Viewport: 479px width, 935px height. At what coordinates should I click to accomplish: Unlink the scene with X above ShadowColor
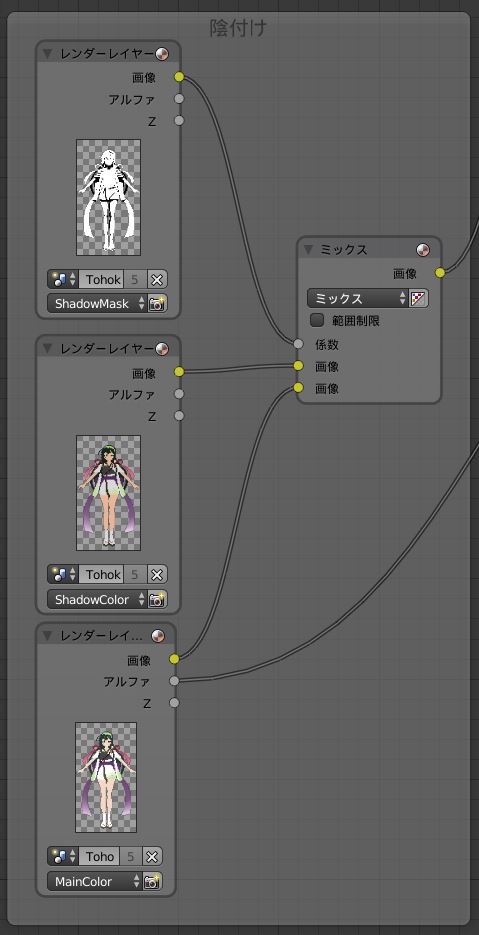pyautogui.click(x=157, y=574)
